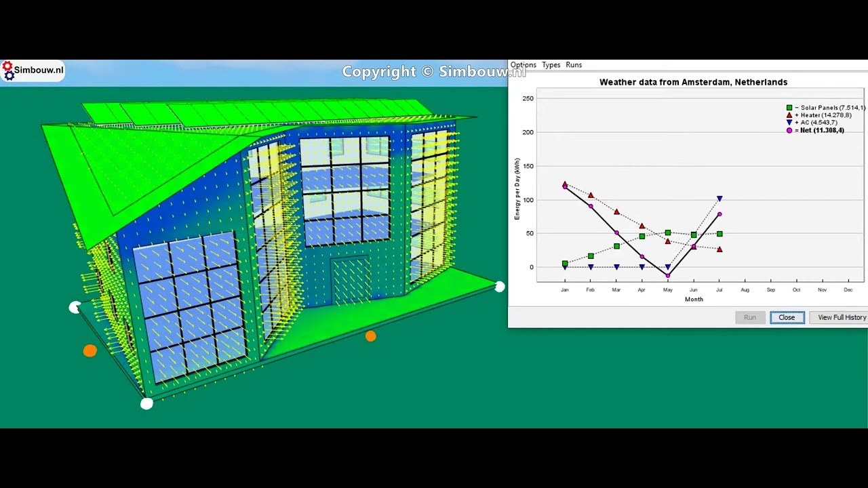Click the white handle at the platform's right corner
This screenshot has height=488, width=868.
[x=500, y=287]
